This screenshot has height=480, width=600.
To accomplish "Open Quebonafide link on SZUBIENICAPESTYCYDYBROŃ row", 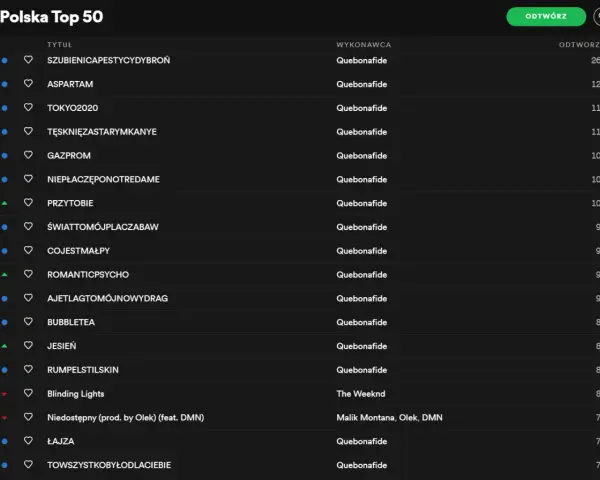I will pyautogui.click(x=362, y=60).
